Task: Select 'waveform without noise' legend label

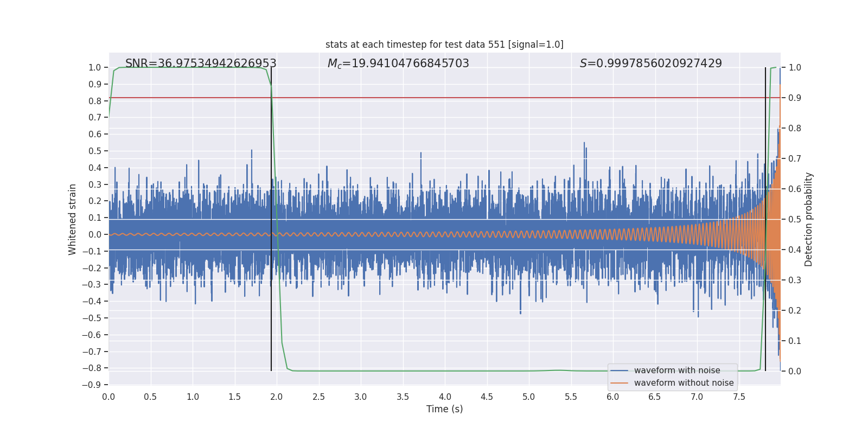Action: (684, 383)
